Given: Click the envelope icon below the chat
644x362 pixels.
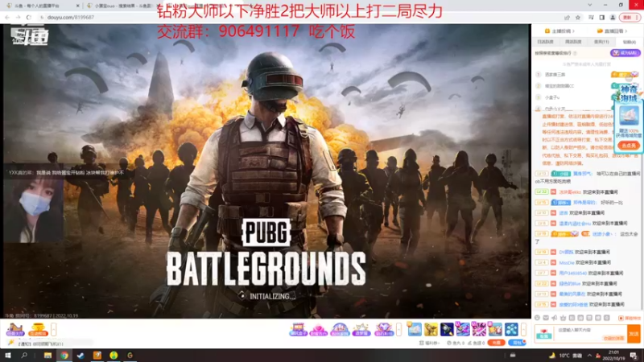Looking at the screenshot, I should point(546,318).
